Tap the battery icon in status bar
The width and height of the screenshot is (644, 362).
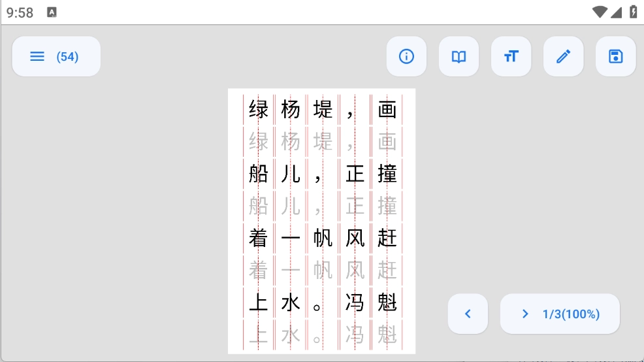tap(633, 12)
